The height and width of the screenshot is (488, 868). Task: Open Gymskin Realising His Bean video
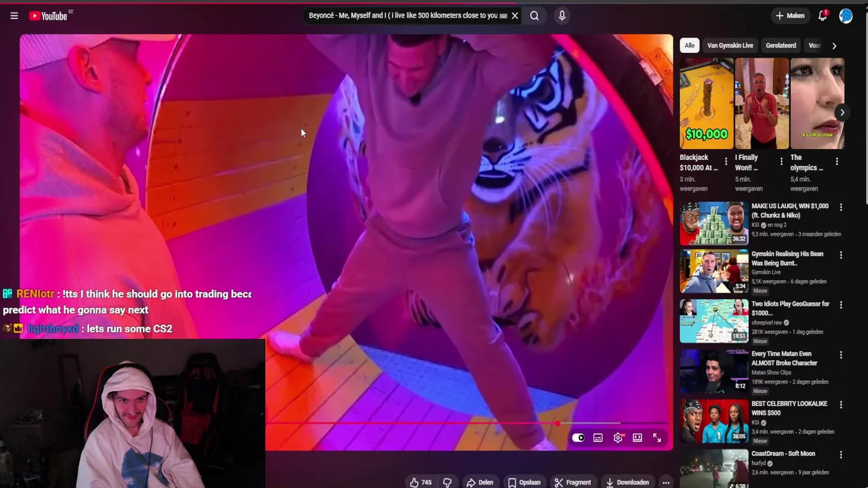(787, 258)
